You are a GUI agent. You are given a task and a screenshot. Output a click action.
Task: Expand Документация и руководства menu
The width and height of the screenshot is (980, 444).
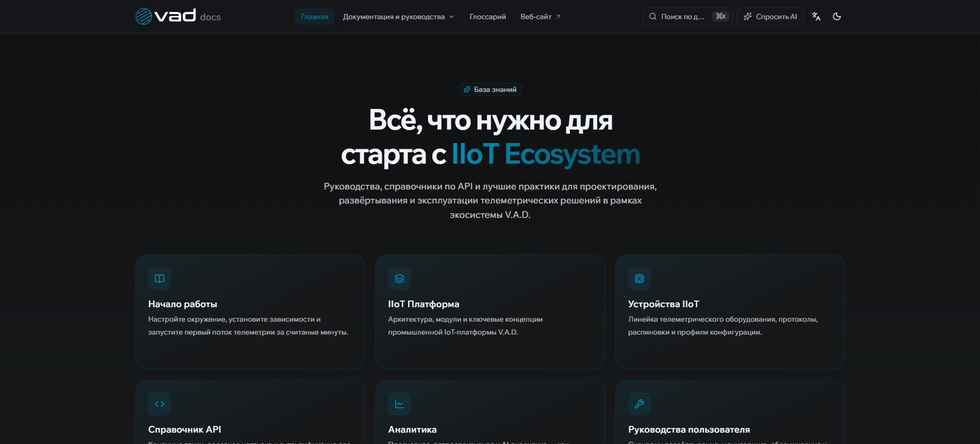tap(398, 17)
